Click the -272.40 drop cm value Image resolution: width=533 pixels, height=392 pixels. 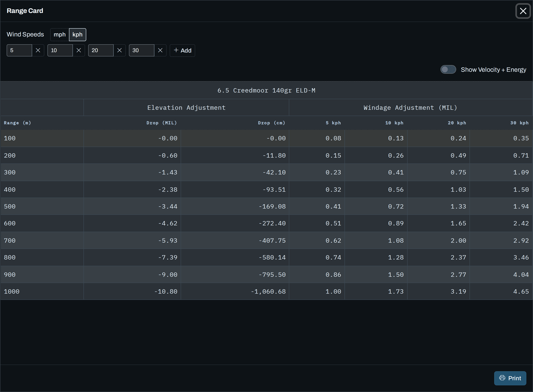(x=272, y=223)
